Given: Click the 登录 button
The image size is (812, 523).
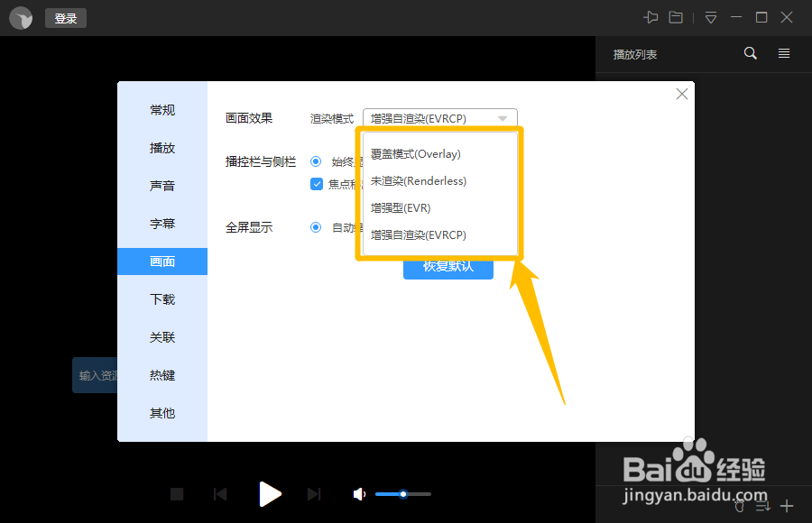Looking at the screenshot, I should click(65, 17).
